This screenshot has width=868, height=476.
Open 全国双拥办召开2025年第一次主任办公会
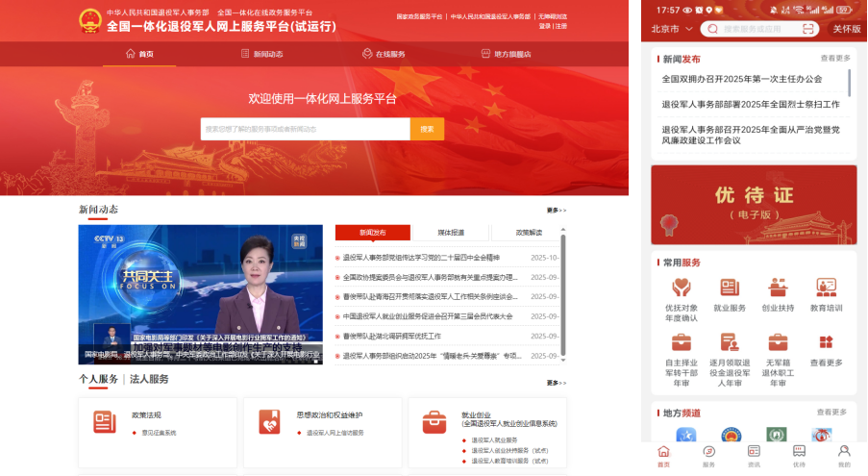click(742, 79)
